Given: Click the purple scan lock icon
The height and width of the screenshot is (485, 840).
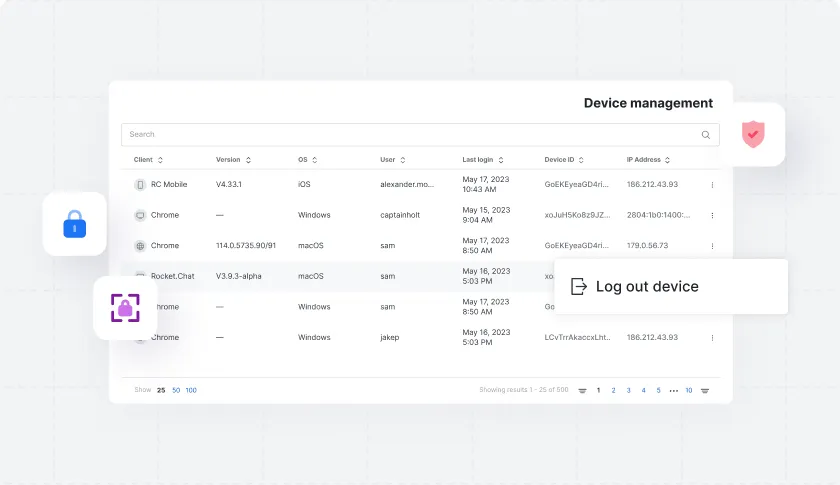Looking at the screenshot, I should [125, 308].
